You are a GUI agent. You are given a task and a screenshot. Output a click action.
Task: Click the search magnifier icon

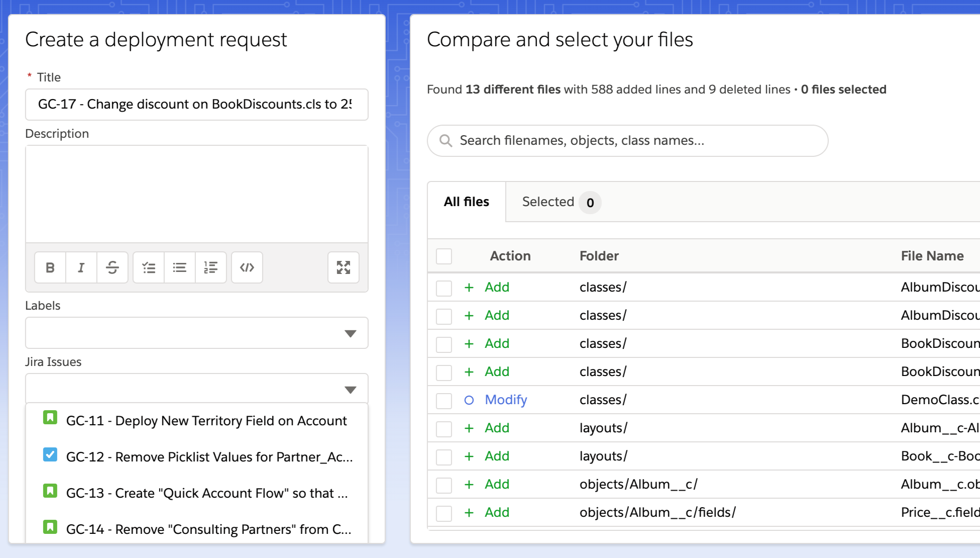tap(447, 140)
